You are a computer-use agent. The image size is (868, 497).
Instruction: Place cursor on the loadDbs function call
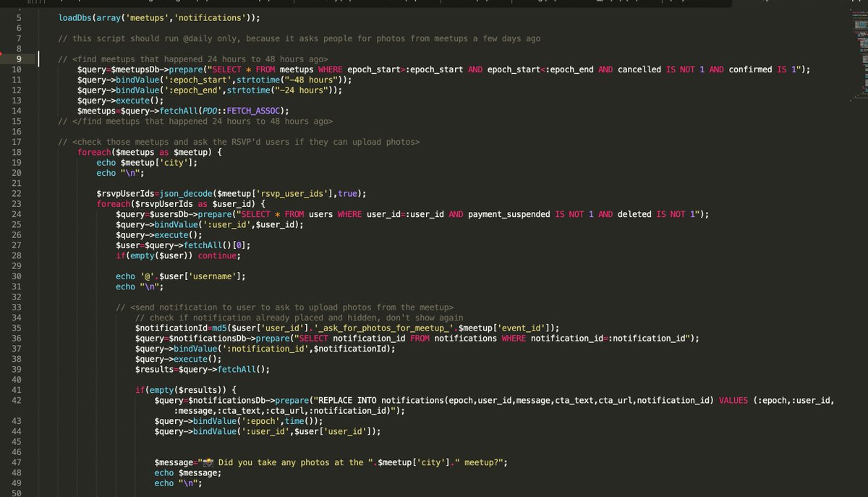click(159, 17)
